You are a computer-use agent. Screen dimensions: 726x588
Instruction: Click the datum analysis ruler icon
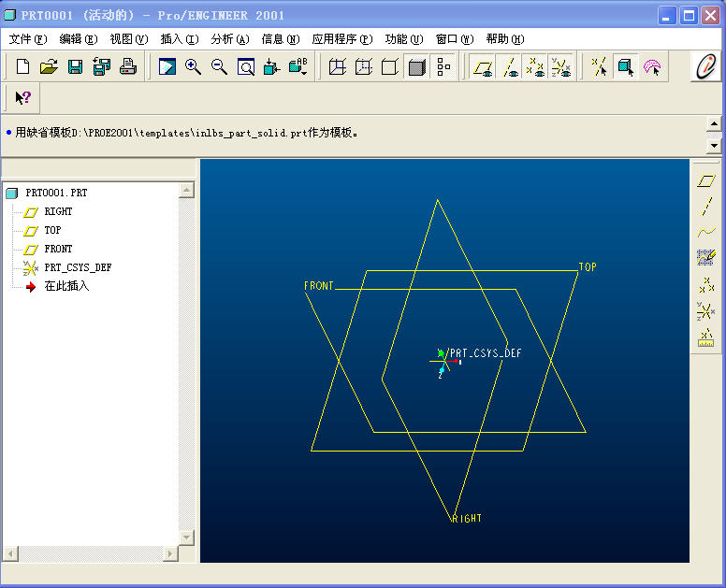(705, 337)
